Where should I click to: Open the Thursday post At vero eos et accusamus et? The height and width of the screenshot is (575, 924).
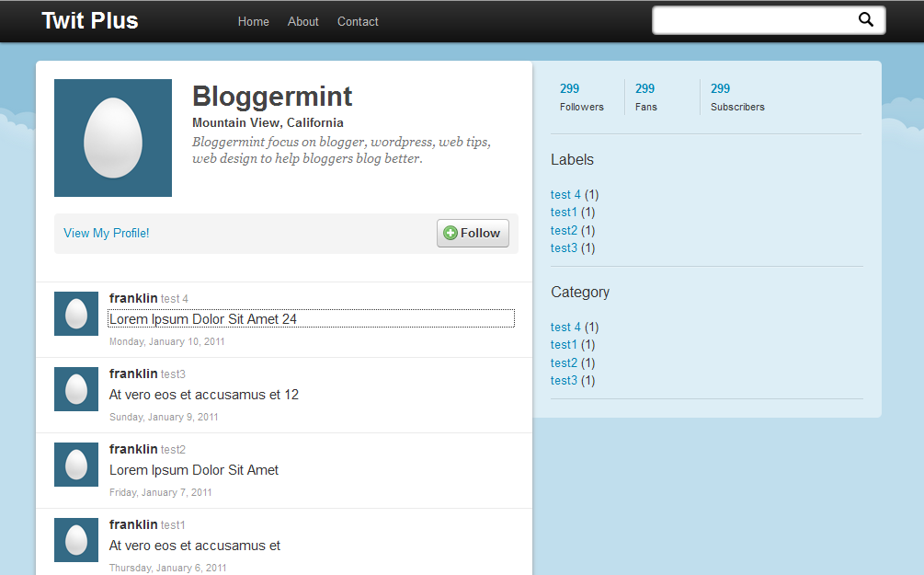(195, 546)
